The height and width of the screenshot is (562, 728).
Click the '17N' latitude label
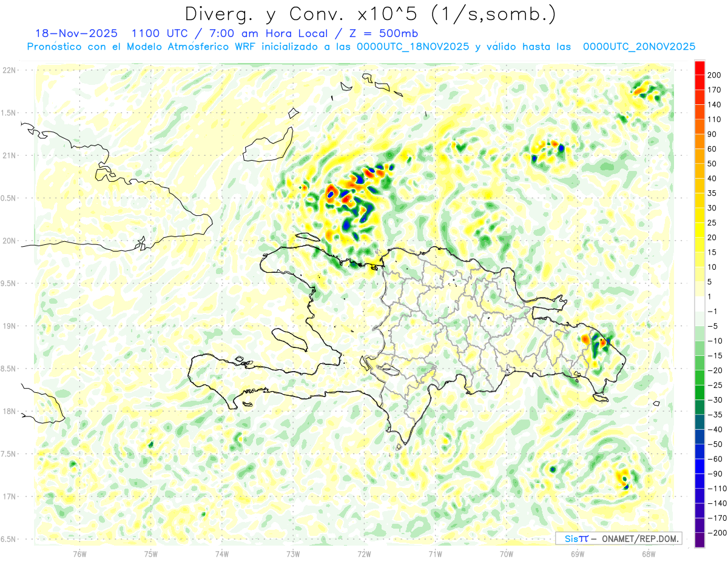pos(10,496)
